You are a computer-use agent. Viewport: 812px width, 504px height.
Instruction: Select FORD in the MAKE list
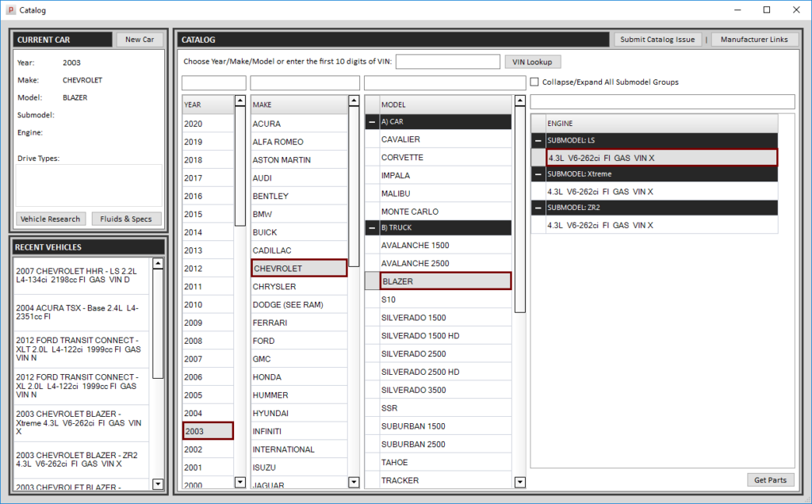point(299,341)
